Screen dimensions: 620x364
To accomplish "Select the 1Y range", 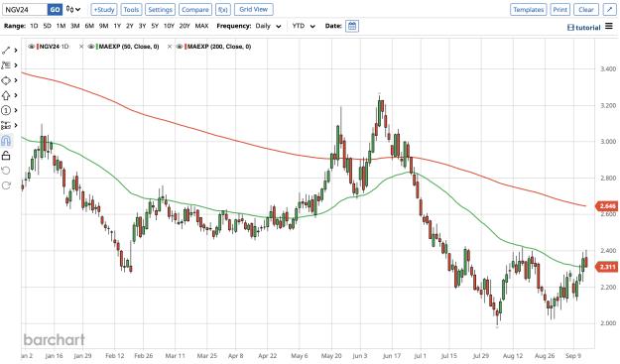I will point(117,26).
